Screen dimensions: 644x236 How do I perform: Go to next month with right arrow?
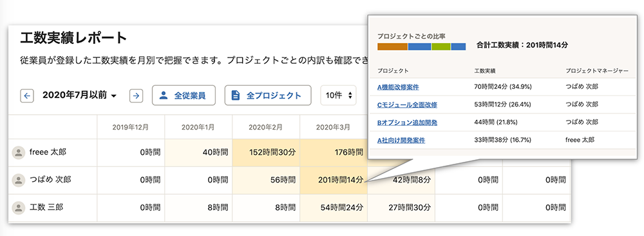pyautogui.click(x=137, y=96)
